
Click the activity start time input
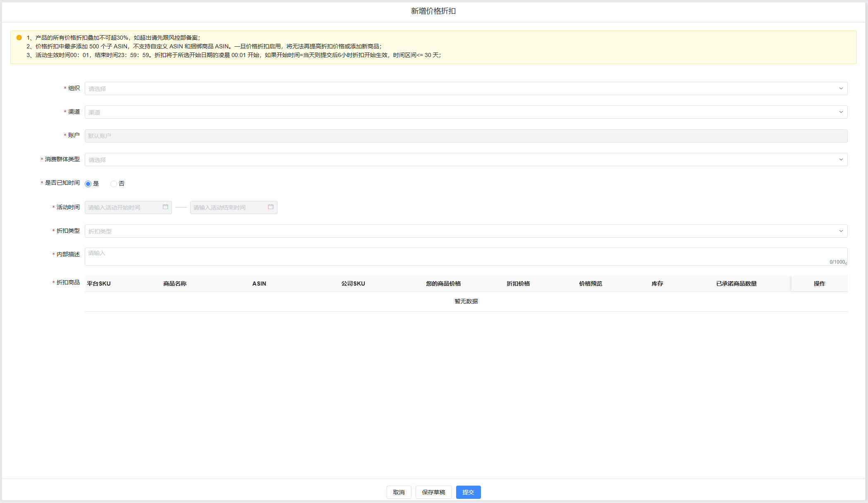(124, 207)
